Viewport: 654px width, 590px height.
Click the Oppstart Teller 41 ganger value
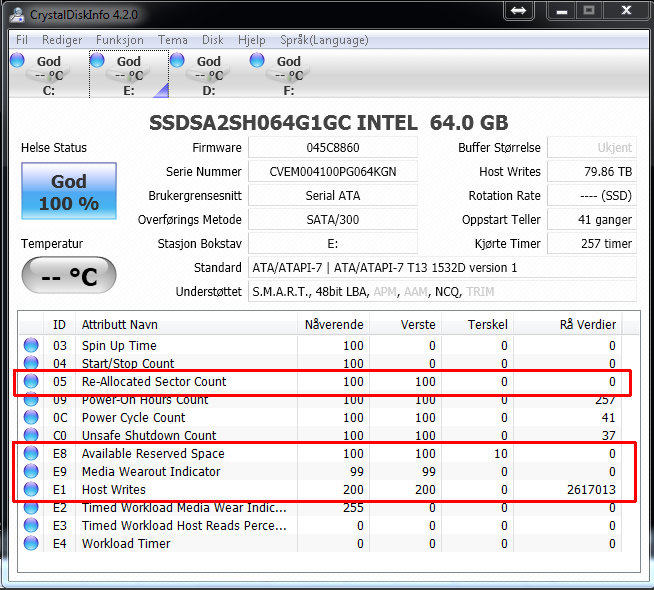(592, 219)
